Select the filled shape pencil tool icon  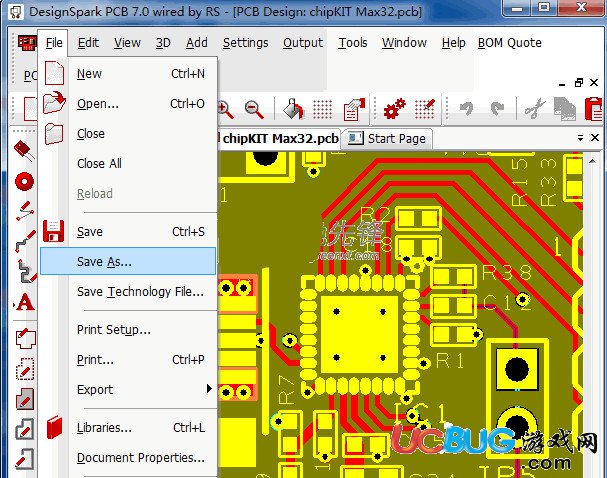click(x=25, y=399)
